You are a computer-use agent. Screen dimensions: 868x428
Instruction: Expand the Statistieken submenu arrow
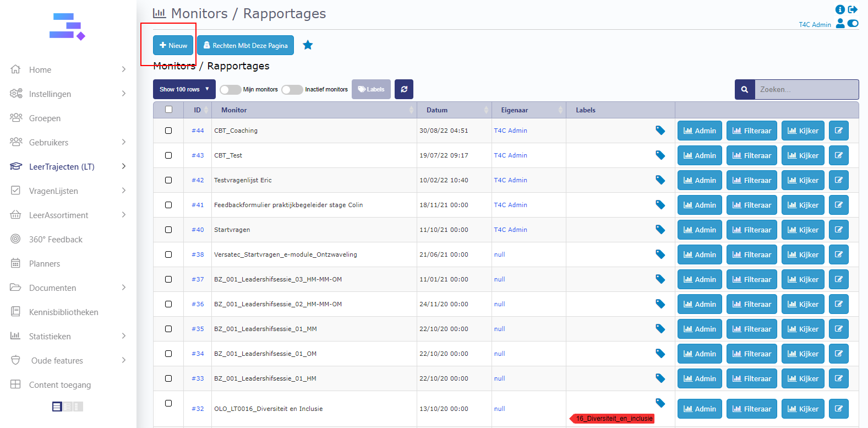coord(124,336)
